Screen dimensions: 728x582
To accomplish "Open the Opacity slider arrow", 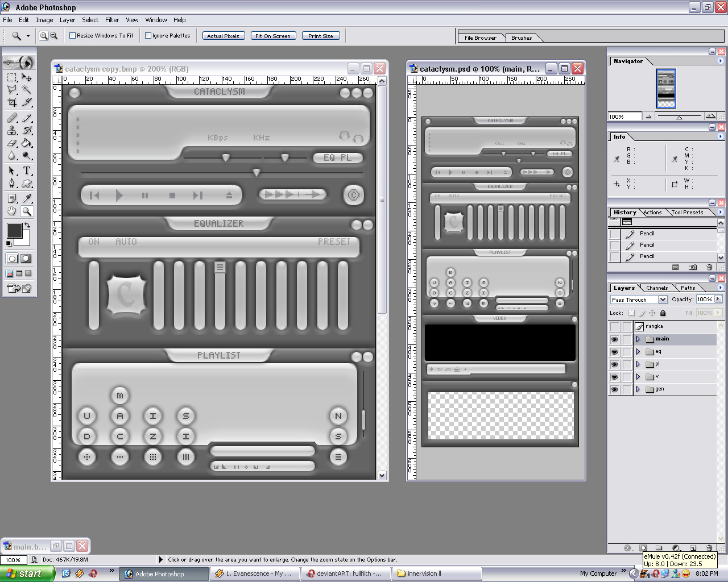I will click(x=718, y=299).
